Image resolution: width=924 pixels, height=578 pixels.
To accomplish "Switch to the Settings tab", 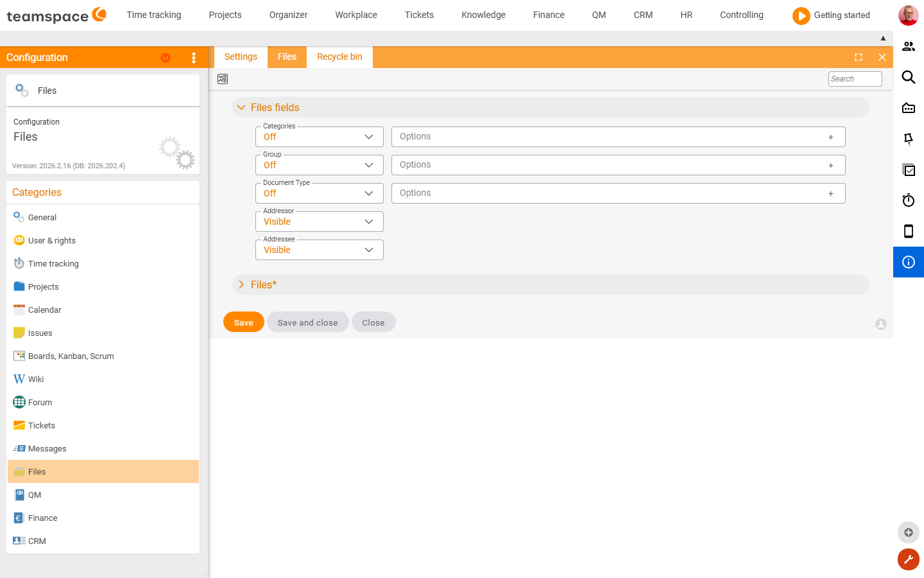I will 241,57.
